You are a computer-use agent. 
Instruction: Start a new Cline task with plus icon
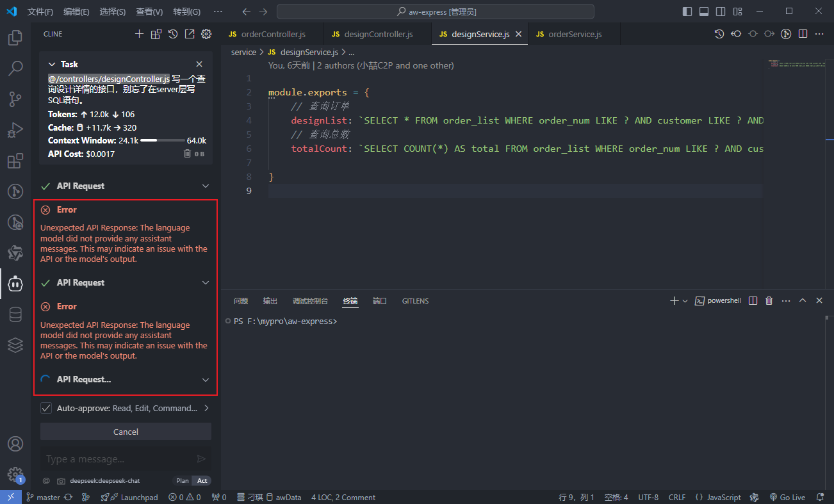(139, 34)
